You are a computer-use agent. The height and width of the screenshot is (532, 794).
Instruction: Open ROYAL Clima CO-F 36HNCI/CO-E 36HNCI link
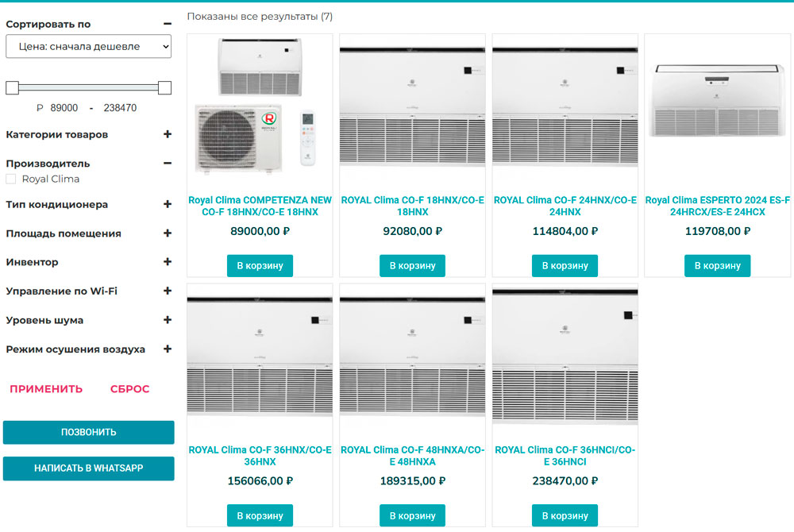565,456
